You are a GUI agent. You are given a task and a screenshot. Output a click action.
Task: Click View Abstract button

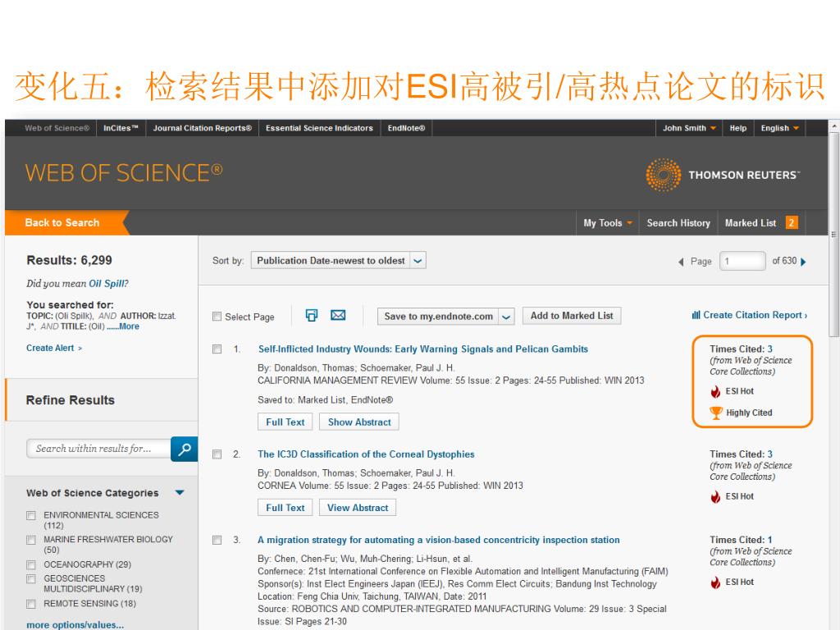click(358, 508)
